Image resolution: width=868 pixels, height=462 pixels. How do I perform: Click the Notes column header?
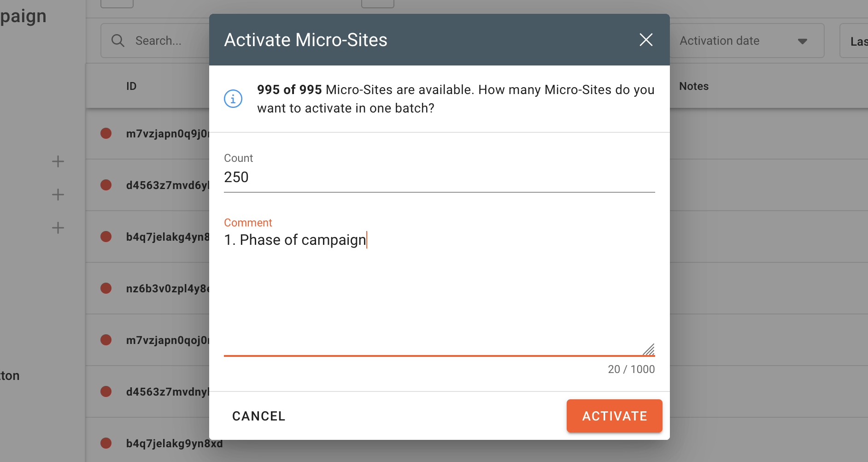point(693,86)
